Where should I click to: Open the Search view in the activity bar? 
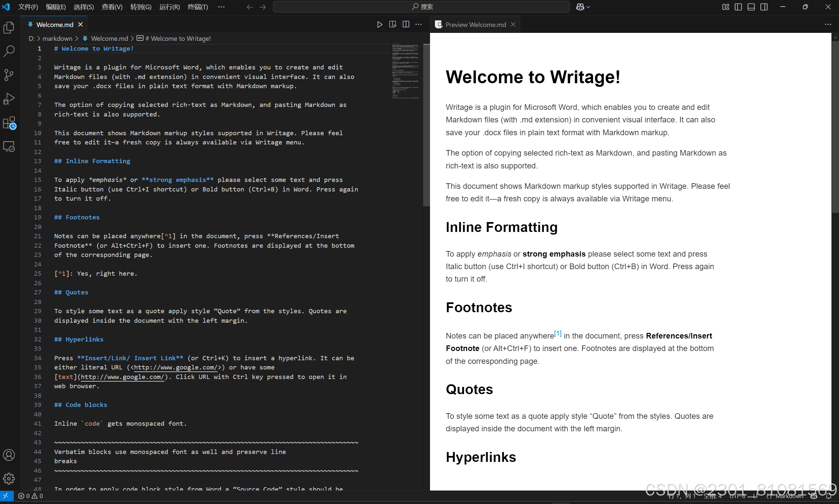pos(9,51)
